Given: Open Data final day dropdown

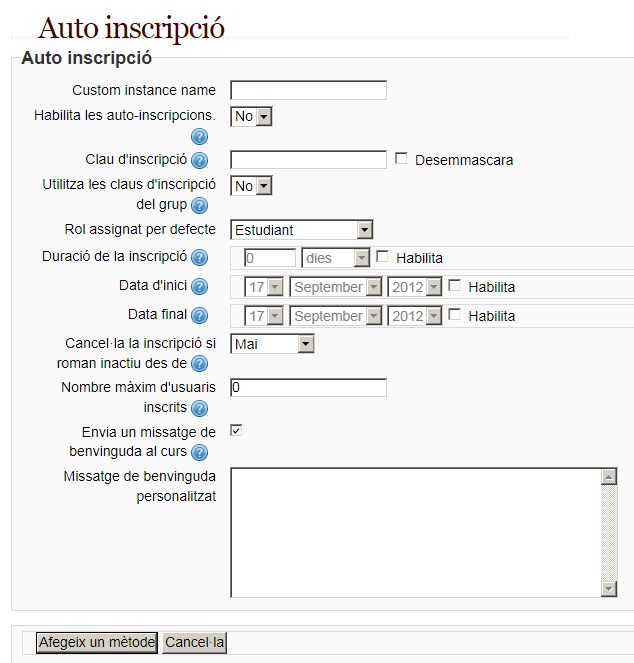Looking at the screenshot, I should click(x=264, y=316).
